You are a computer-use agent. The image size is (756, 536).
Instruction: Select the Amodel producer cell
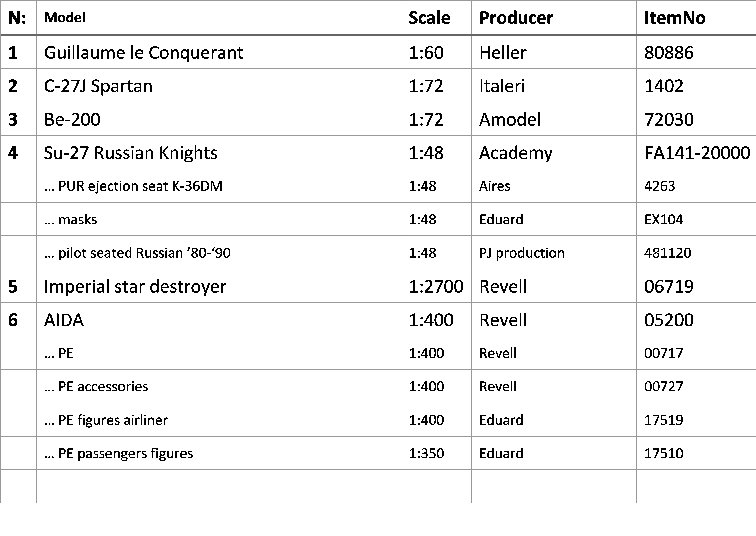(510, 119)
